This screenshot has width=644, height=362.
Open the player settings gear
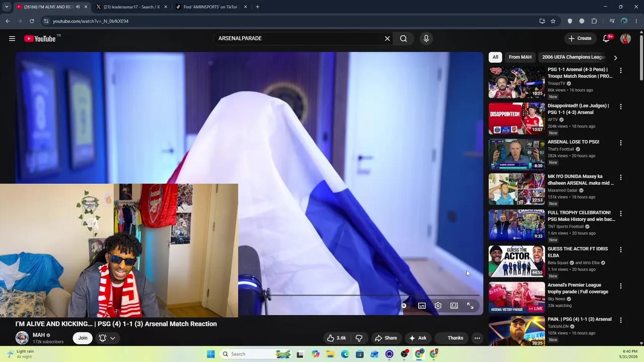click(438, 306)
